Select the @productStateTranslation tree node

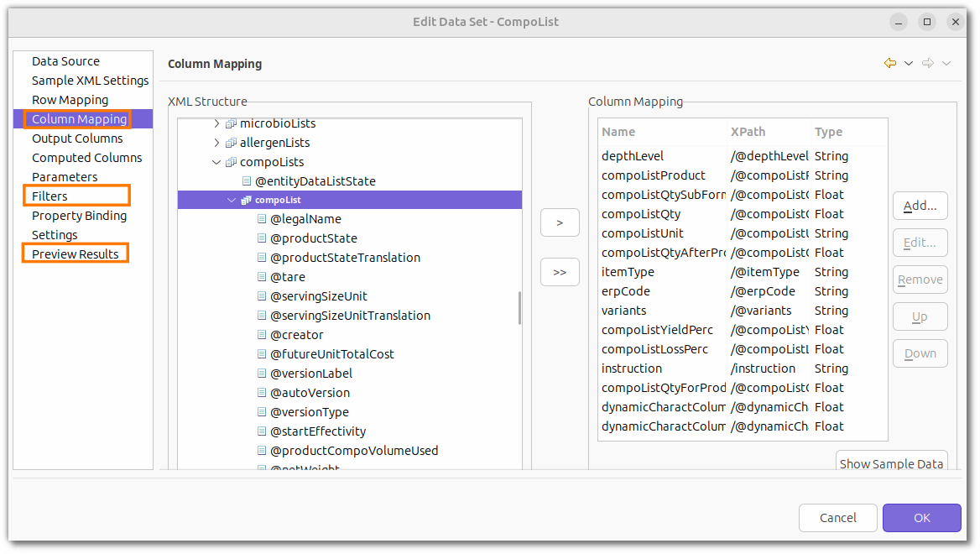[345, 259]
